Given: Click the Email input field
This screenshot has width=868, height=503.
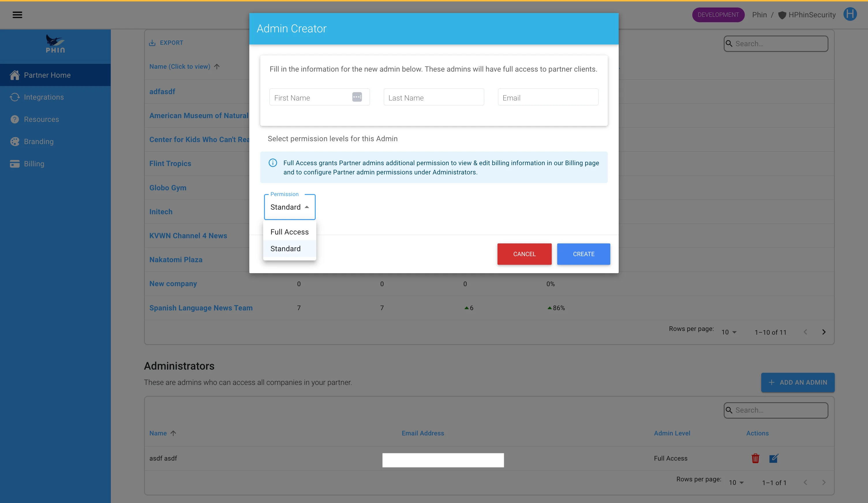Looking at the screenshot, I should [x=548, y=98].
